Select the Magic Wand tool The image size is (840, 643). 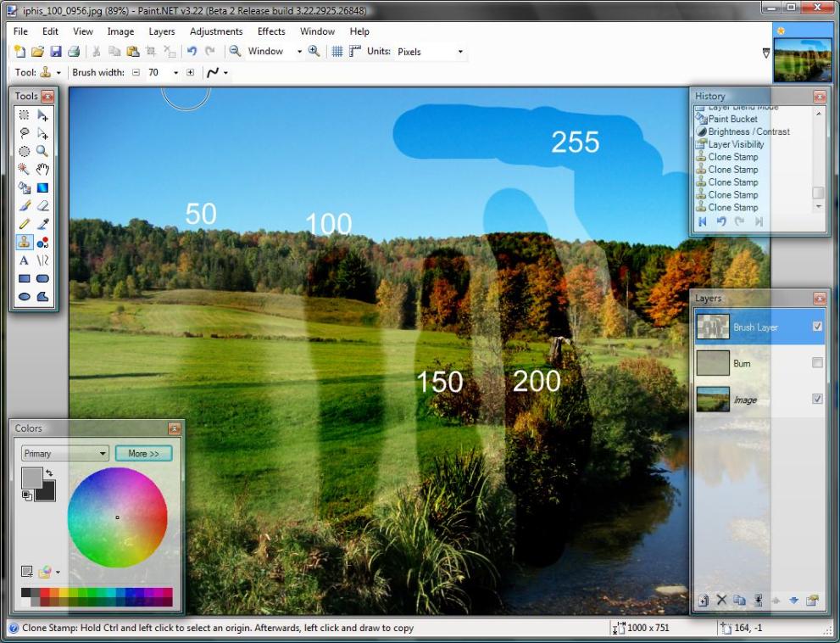[24, 169]
